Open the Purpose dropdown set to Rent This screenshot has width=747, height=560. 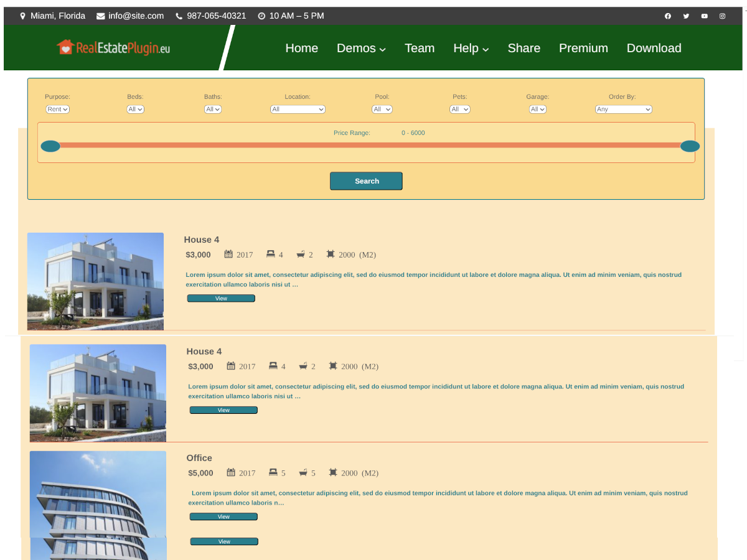(57, 109)
